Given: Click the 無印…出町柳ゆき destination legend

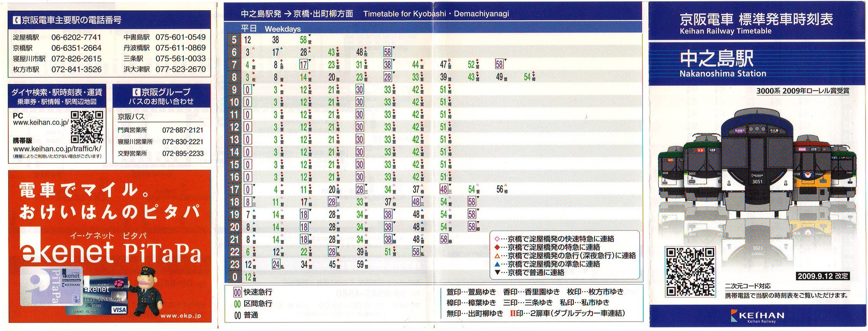Looking at the screenshot, I should coord(475,314).
